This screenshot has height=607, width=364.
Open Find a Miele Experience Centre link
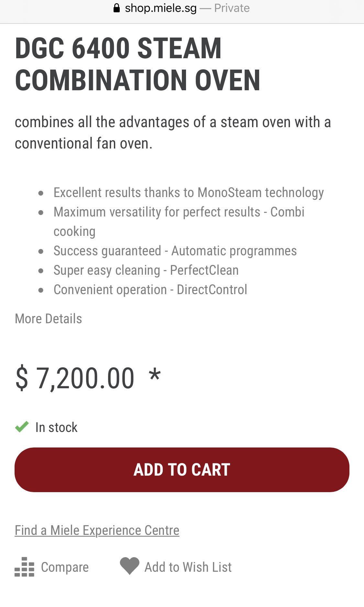click(97, 530)
